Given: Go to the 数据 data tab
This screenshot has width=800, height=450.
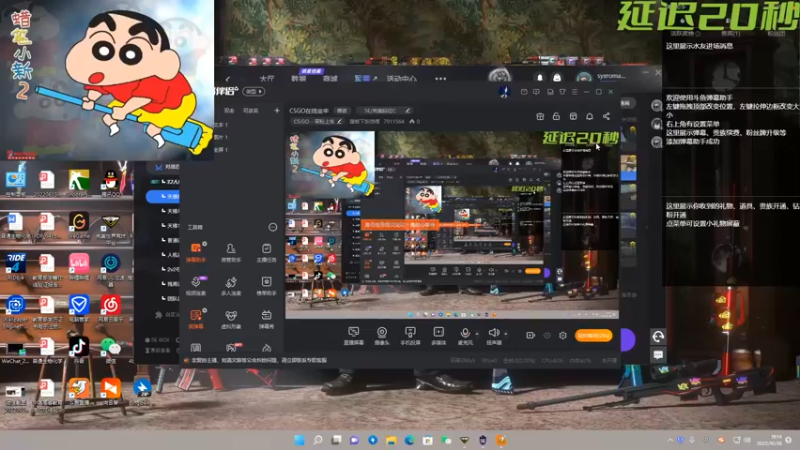Looking at the screenshot, I should [298, 79].
